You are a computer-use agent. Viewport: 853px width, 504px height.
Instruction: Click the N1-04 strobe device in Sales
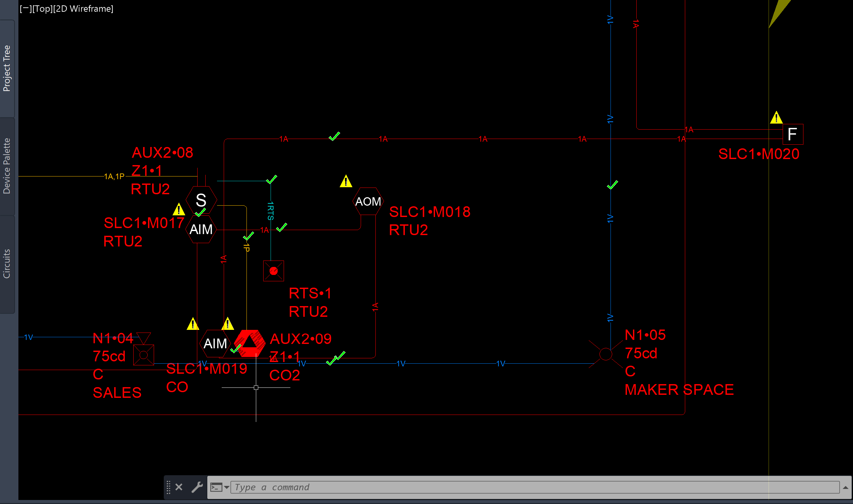tap(143, 355)
